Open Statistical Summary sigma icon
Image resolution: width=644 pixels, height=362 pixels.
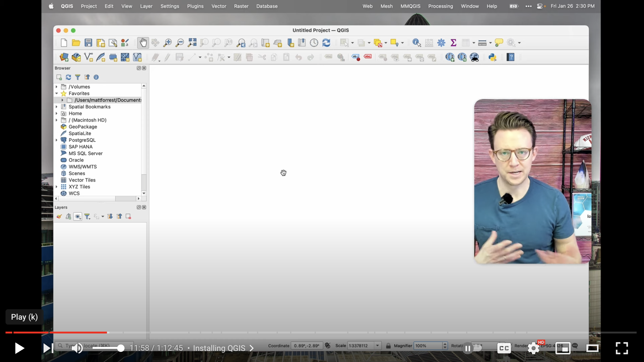pos(453,43)
